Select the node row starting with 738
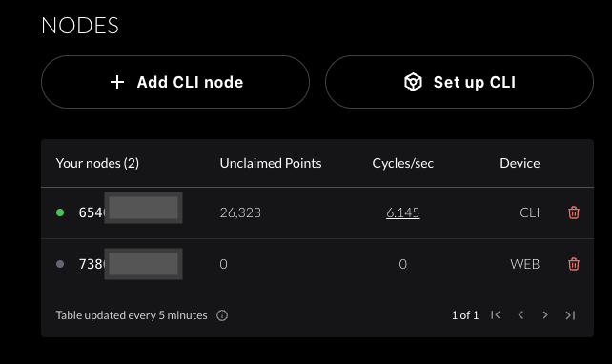 [x=317, y=264]
